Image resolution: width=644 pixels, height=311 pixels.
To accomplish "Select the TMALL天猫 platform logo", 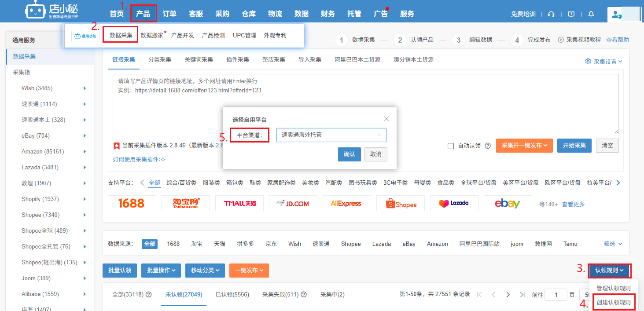I will pos(240,203).
